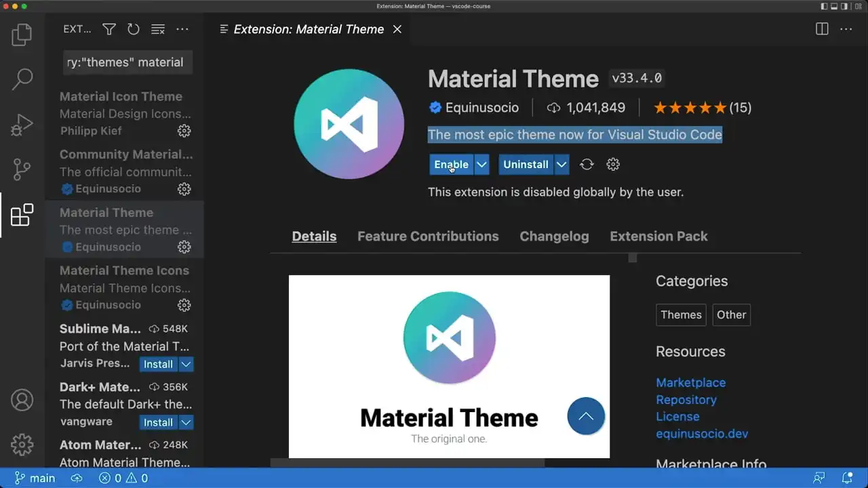Open editor more actions menu
Image resolution: width=868 pixels, height=488 pixels.
(846, 29)
